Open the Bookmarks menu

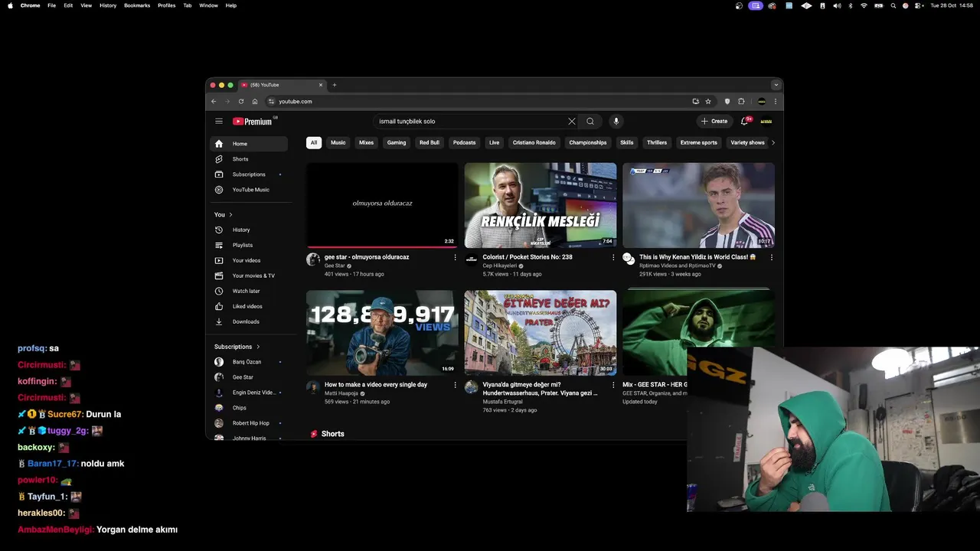pos(137,5)
